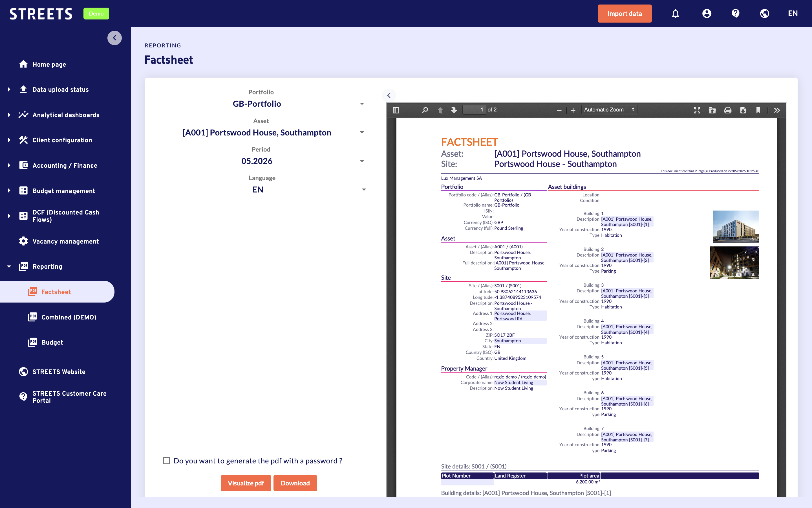The height and width of the screenshot is (508, 812).
Task: Expand the Accounting / Finance arrow
Action: pos(9,165)
